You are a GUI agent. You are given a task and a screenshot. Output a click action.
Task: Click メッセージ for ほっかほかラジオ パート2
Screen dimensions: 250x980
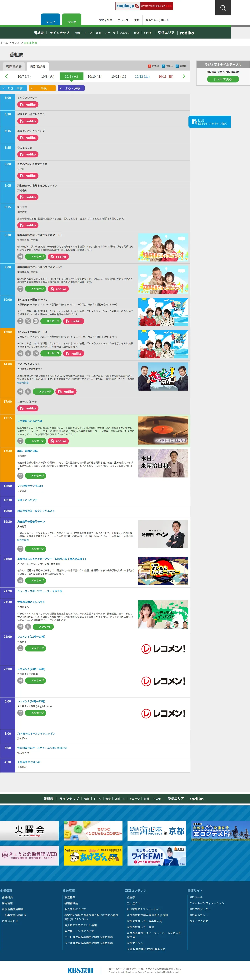coord(35,289)
